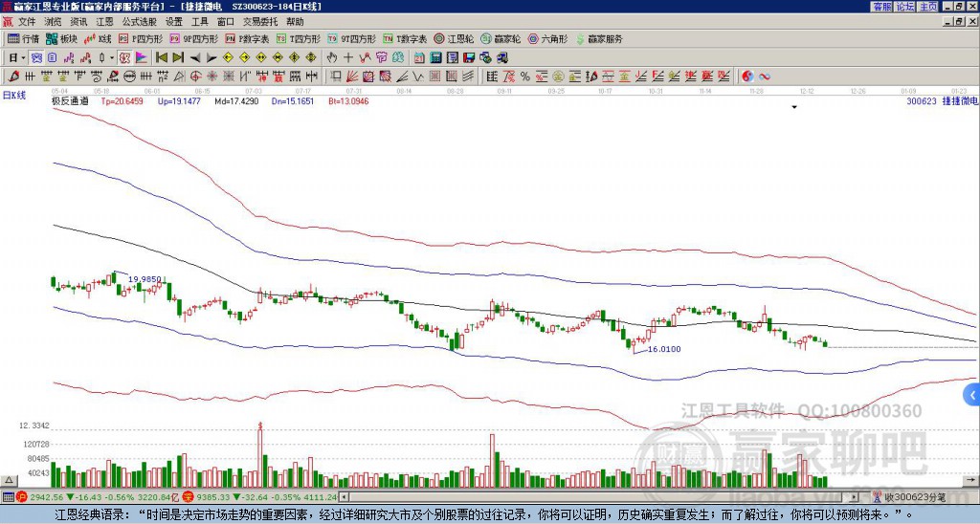Select the crosshair plus tool
The image size is (980, 524).
(348, 58)
